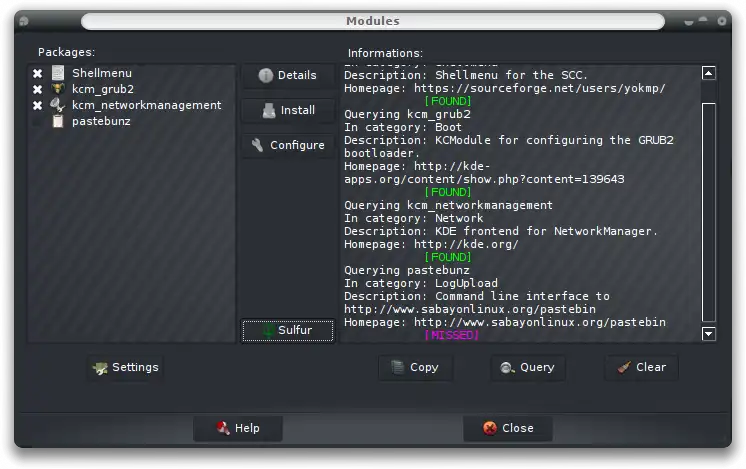Click the kcm_networkmanagement wrench icon
The height and width of the screenshot is (469, 746).
pos(58,105)
